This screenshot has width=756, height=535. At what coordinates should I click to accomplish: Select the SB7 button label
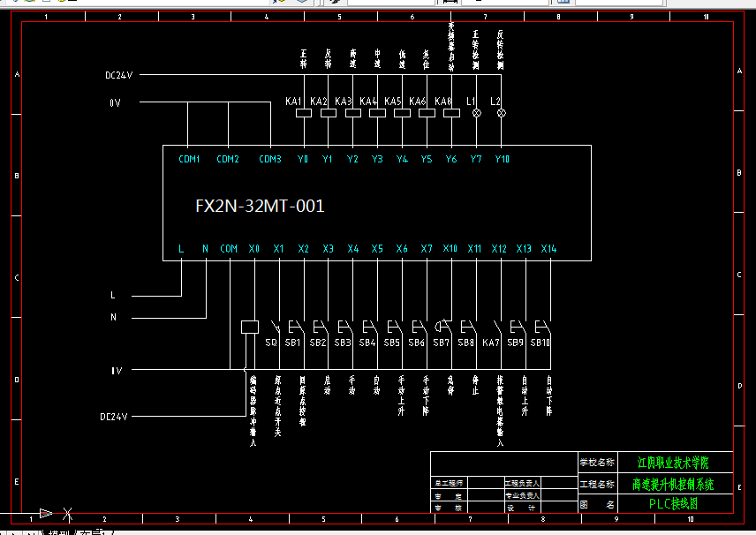coord(441,343)
